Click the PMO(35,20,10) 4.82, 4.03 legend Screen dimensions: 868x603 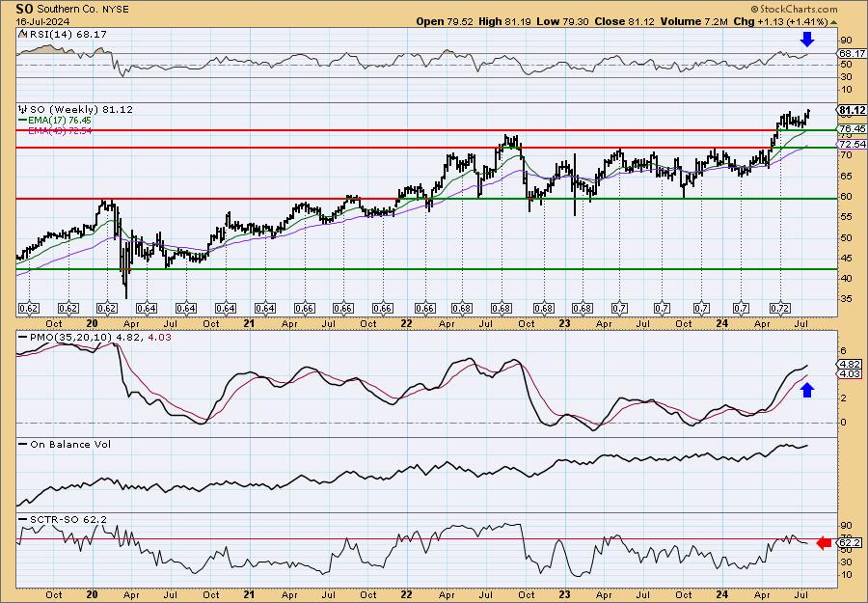pyautogui.click(x=95, y=336)
